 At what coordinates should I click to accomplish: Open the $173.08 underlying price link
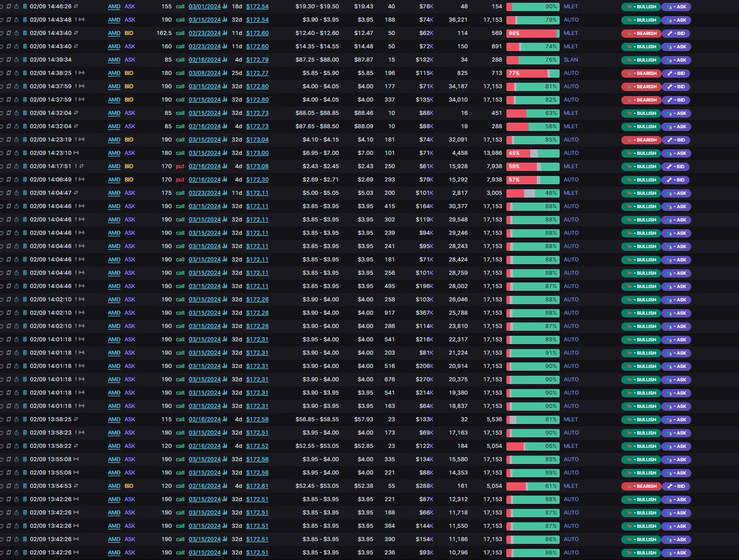257,166
